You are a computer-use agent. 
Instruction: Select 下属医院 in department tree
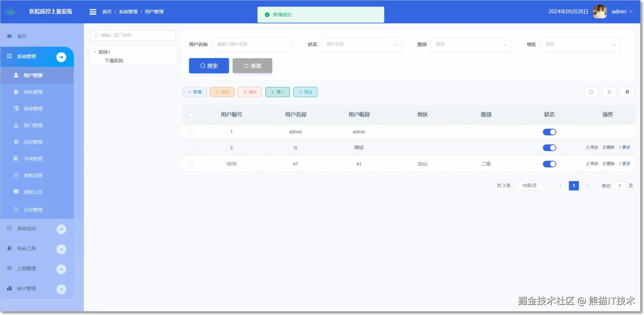click(114, 61)
